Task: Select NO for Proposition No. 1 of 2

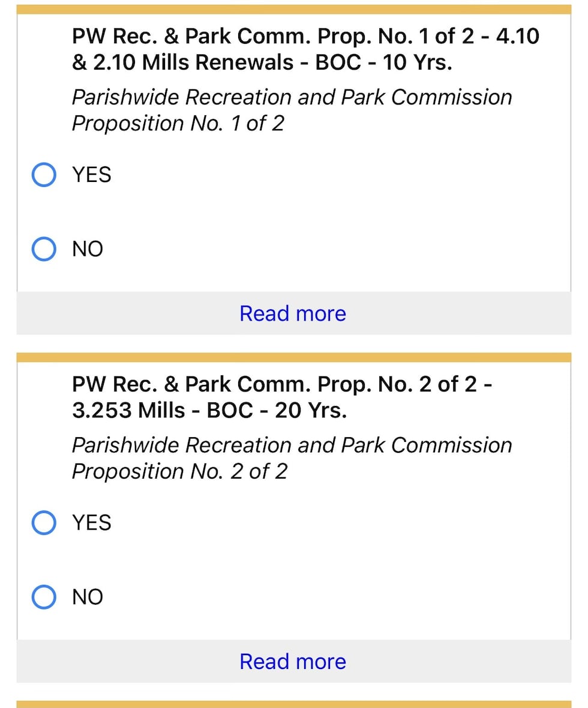Action: (x=43, y=248)
